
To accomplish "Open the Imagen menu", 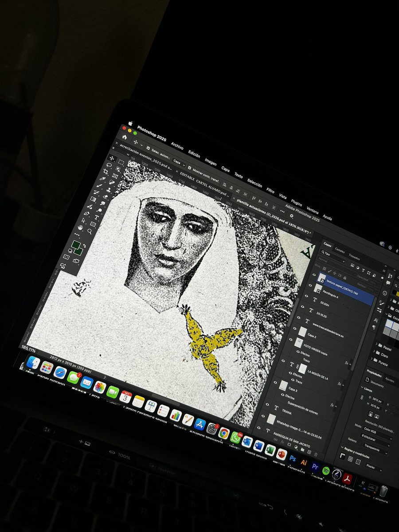I will (210, 162).
